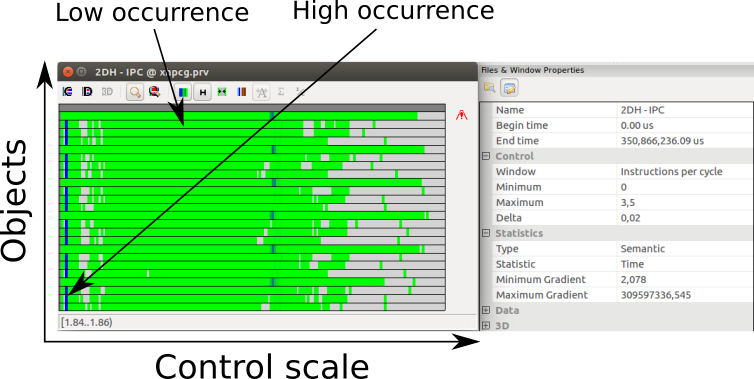Select the Window Properties edit icon
Viewport: 754px width, 379px height.
(509, 88)
